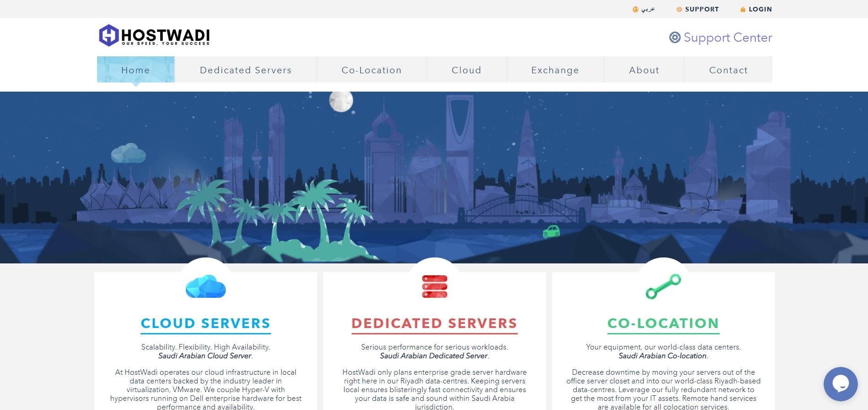Click the HostWadi hexagon logo
The image size is (868, 410).
click(x=109, y=35)
